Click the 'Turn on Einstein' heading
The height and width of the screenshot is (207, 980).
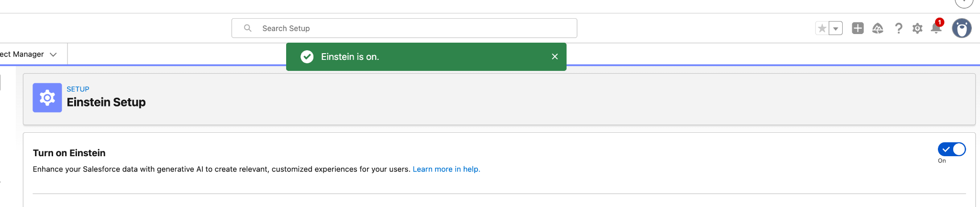[69, 153]
